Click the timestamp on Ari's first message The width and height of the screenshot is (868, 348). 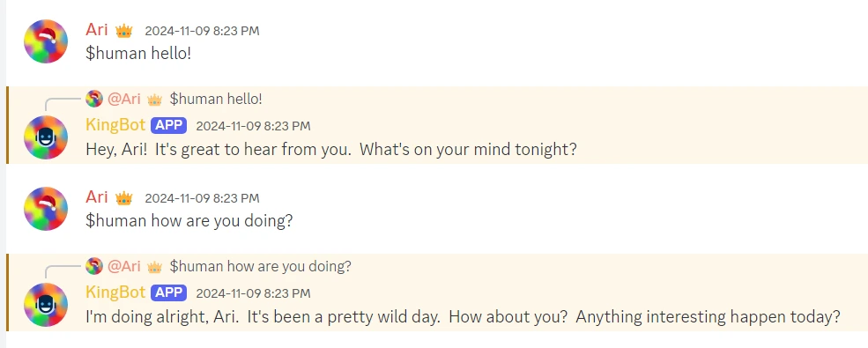coord(202,31)
